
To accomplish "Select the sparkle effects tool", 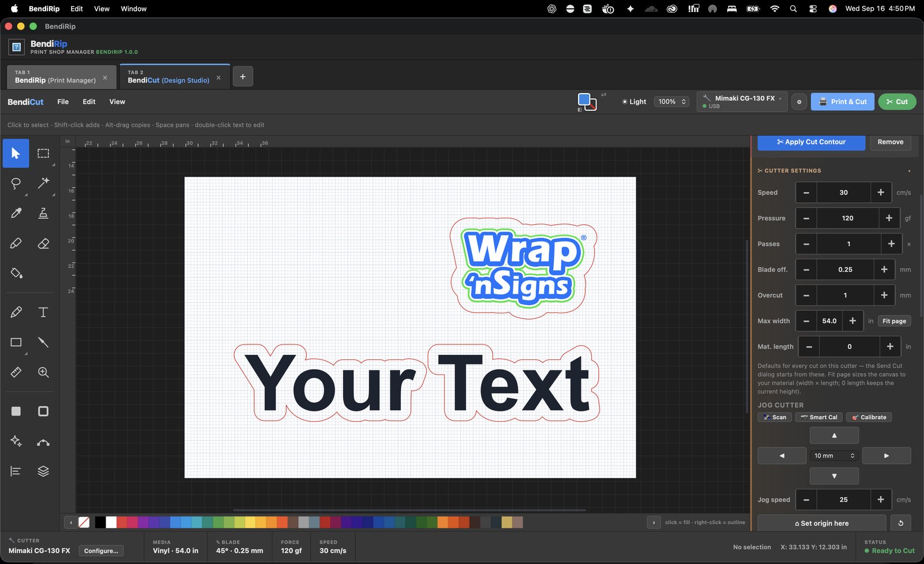I will [x=16, y=441].
